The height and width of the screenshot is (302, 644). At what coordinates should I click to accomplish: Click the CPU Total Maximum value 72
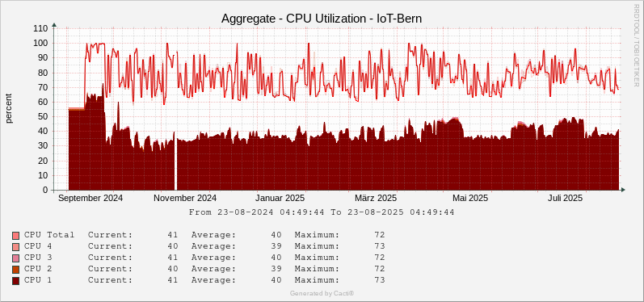point(379,235)
